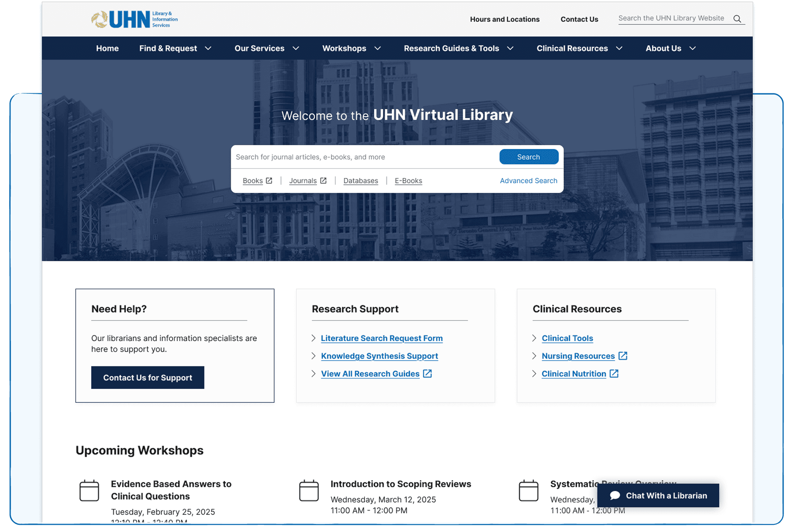Open the E-Books link
Viewport: 792px width, 532px height.
(x=408, y=181)
